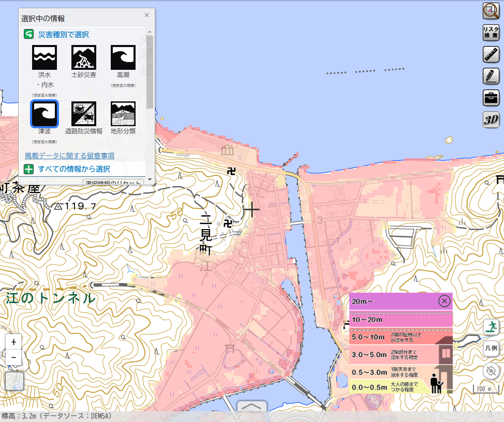Zoom in with the plus button

(13, 342)
